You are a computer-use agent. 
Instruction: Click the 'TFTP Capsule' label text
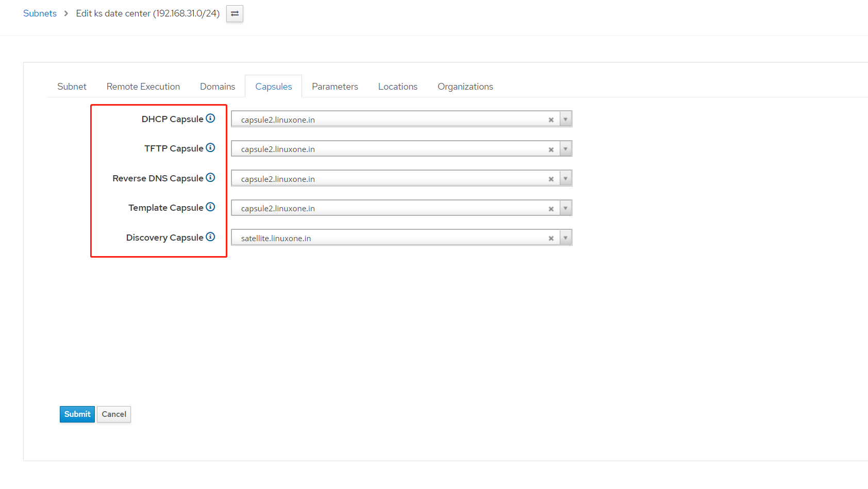pos(174,148)
